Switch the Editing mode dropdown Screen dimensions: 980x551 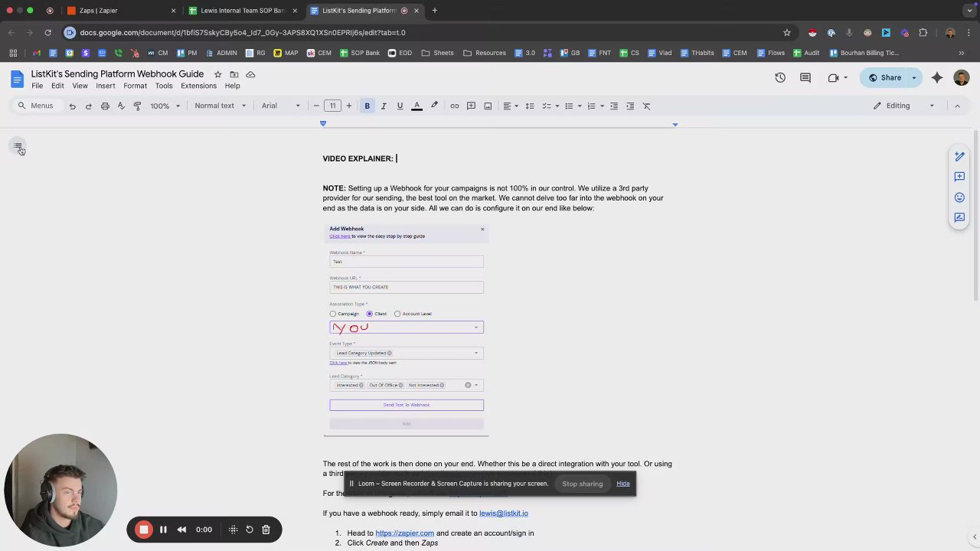[904, 106]
